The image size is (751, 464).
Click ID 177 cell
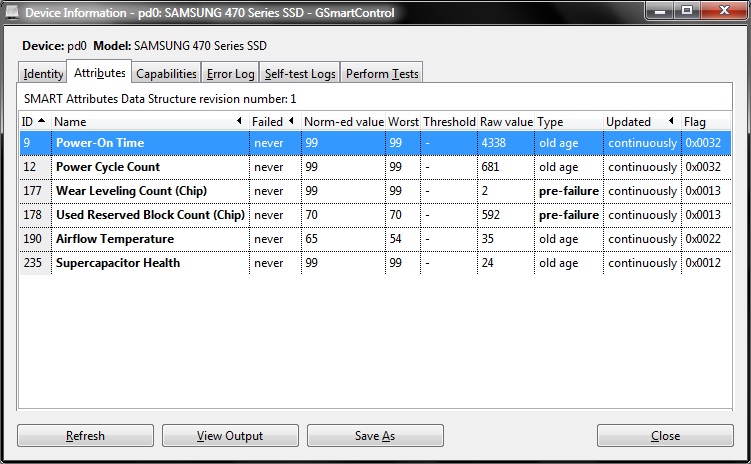(x=35, y=191)
